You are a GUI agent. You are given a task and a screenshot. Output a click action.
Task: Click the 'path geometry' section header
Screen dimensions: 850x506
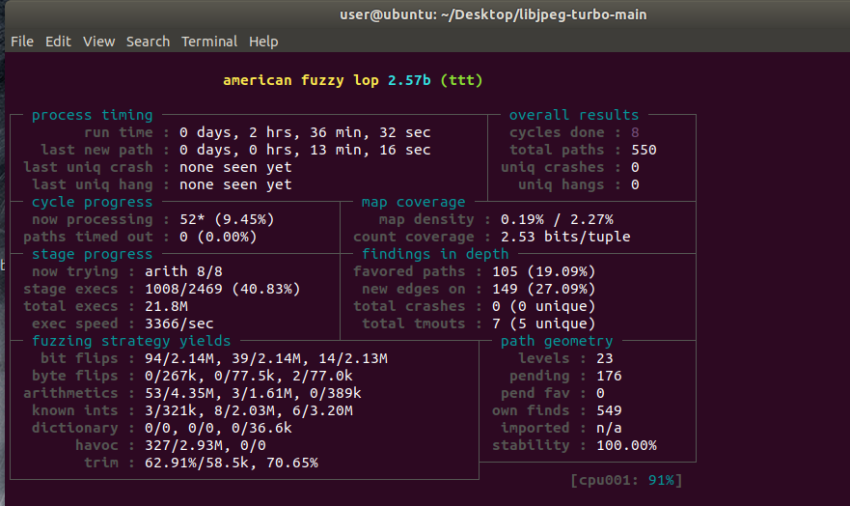coord(557,341)
